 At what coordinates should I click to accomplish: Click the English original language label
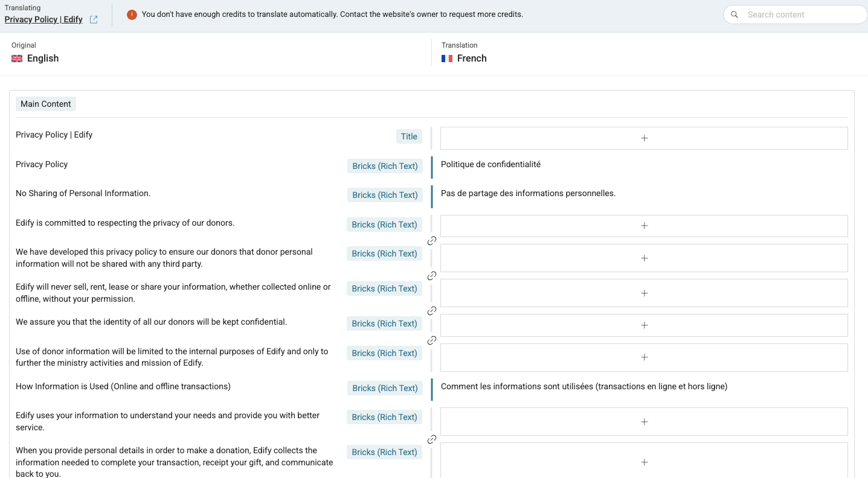(43, 59)
